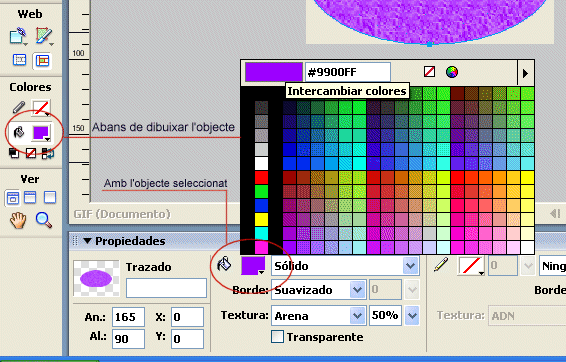This screenshot has width=566, height=362.
Task: Switch to Full Screen with Menus mode
Action: tap(30, 197)
